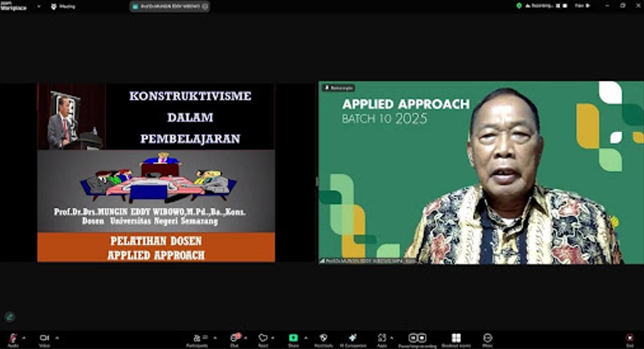This screenshot has width=644, height=349.
Task: Open the Participants panel
Action: click(197, 339)
